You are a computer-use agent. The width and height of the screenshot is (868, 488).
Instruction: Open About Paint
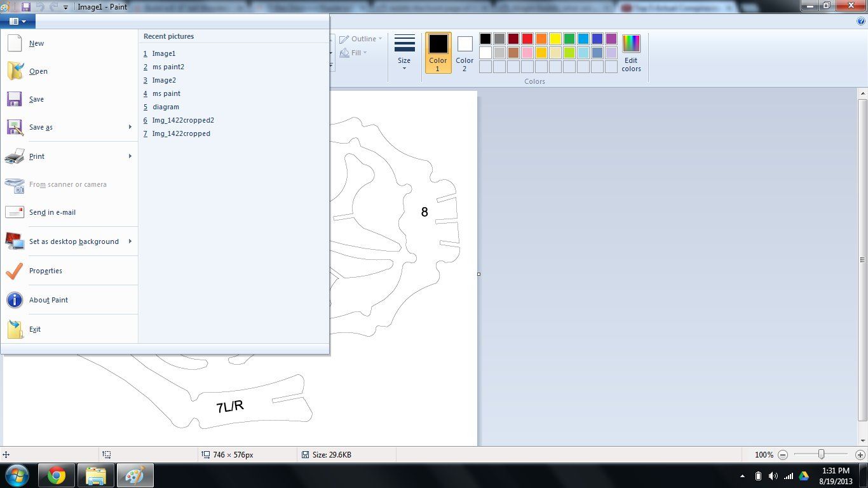[70, 300]
